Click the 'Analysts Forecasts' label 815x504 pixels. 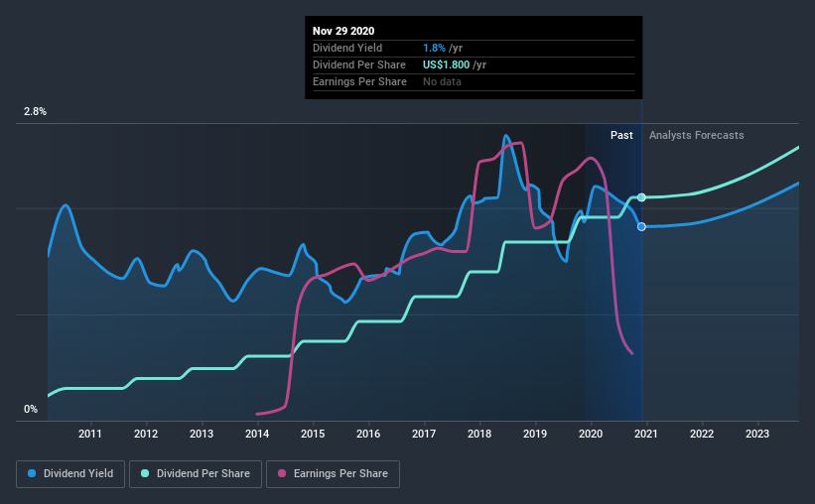coord(697,135)
